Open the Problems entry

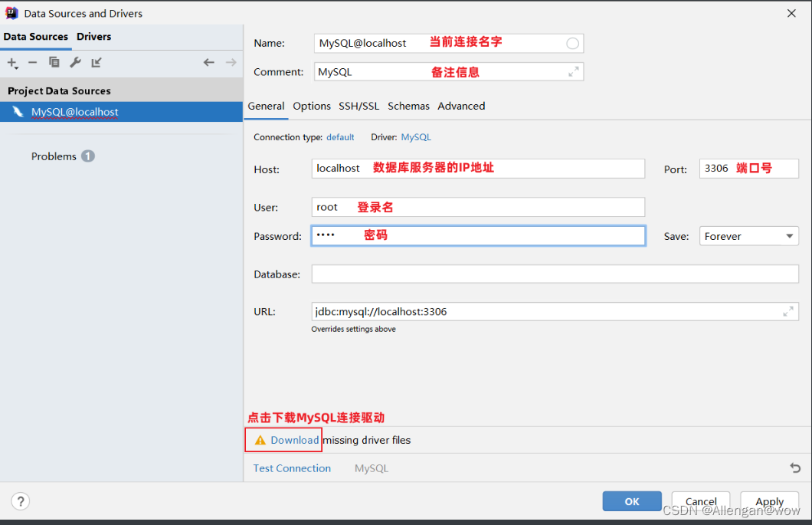tap(54, 156)
